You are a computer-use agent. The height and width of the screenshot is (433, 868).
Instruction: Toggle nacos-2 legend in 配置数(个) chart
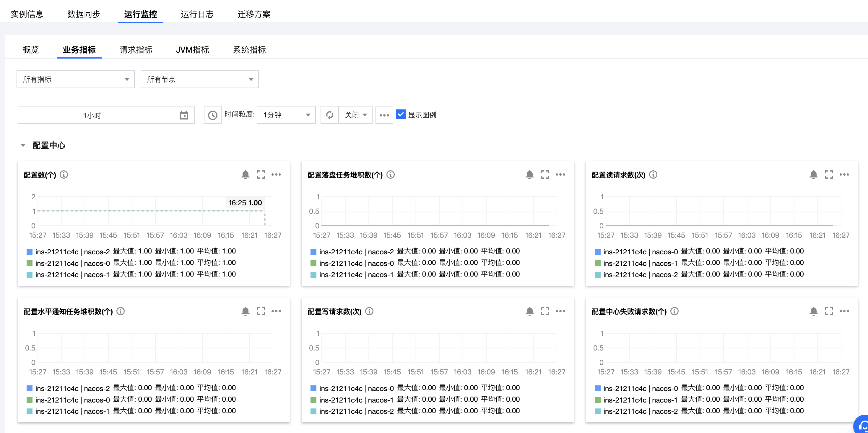click(68, 252)
